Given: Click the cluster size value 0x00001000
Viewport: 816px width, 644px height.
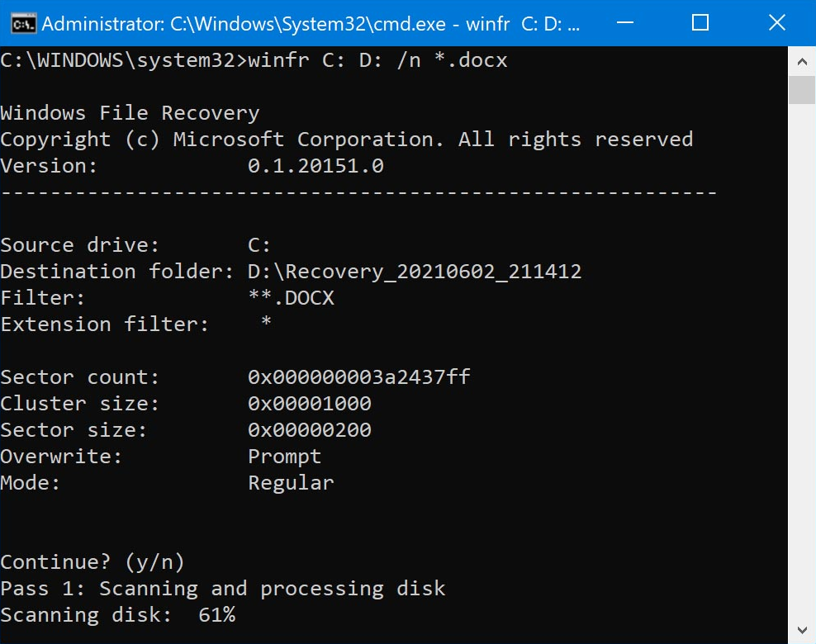Looking at the screenshot, I should [309, 404].
